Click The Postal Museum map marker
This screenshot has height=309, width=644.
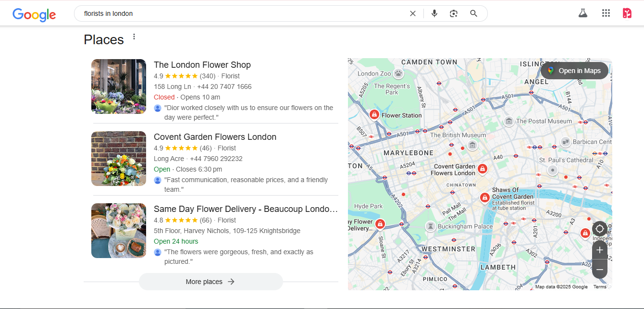click(x=509, y=121)
